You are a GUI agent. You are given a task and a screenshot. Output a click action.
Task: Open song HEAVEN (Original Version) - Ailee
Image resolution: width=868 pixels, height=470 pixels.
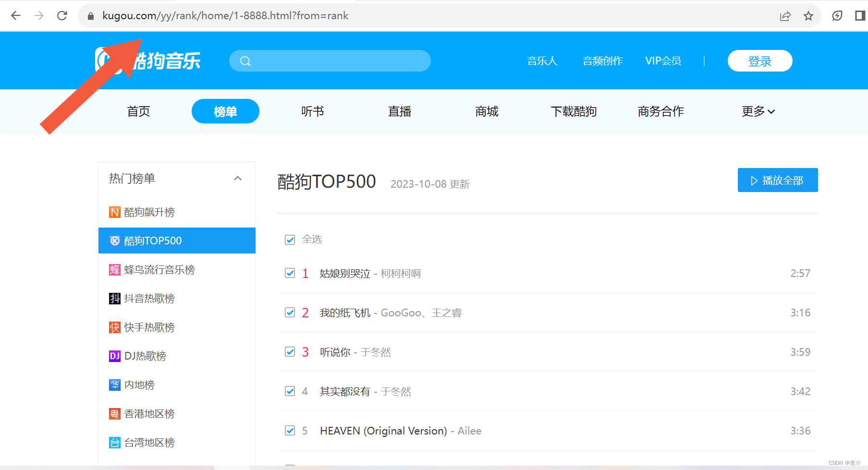(401, 431)
